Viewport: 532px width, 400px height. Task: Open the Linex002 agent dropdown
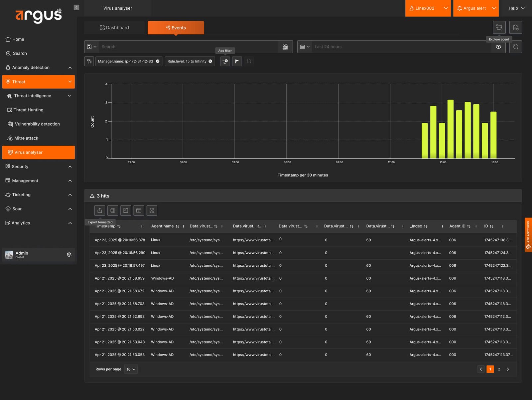coord(428,8)
